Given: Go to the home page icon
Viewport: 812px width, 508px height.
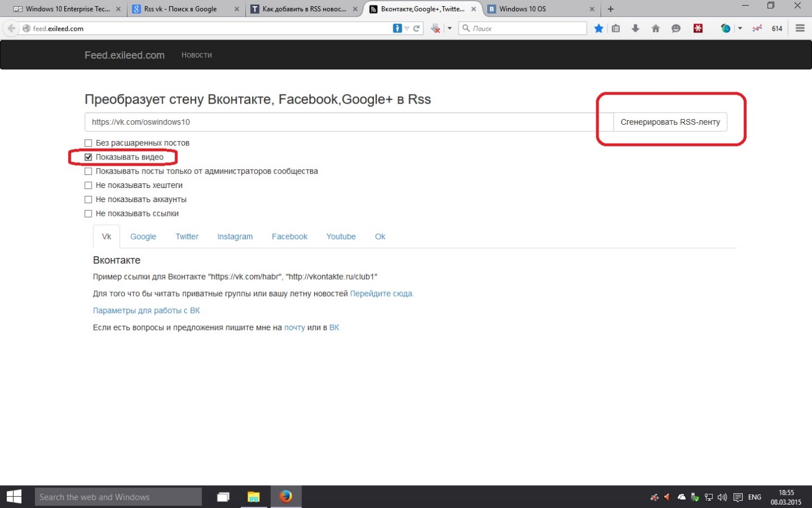Looking at the screenshot, I should click(x=656, y=28).
